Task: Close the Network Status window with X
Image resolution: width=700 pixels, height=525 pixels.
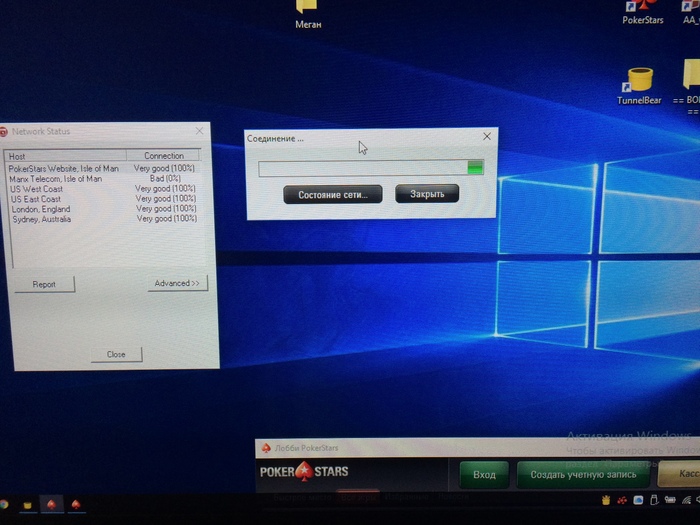Action: tap(199, 131)
